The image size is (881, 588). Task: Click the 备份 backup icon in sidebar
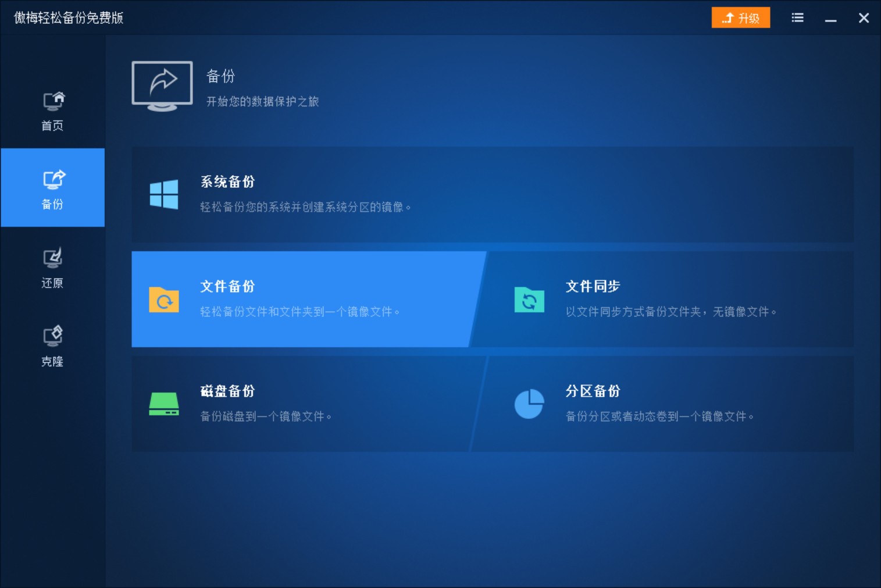53,179
